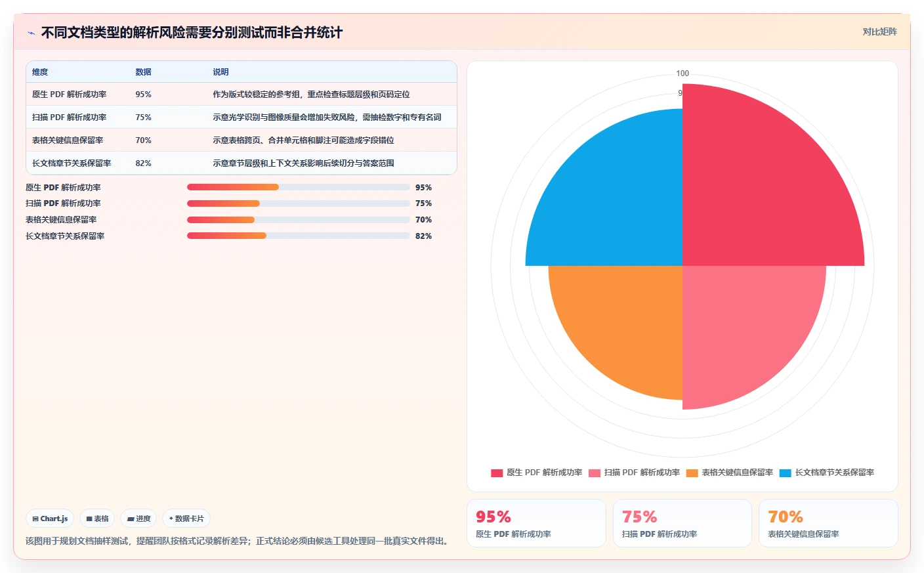Click the Chart.js tag chip
This screenshot has height=573, width=924.
(50, 519)
